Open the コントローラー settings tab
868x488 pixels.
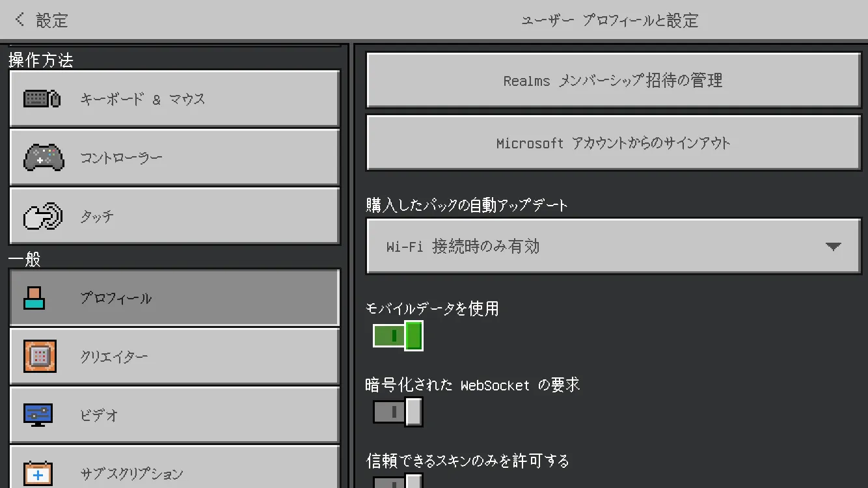pyautogui.click(x=174, y=157)
